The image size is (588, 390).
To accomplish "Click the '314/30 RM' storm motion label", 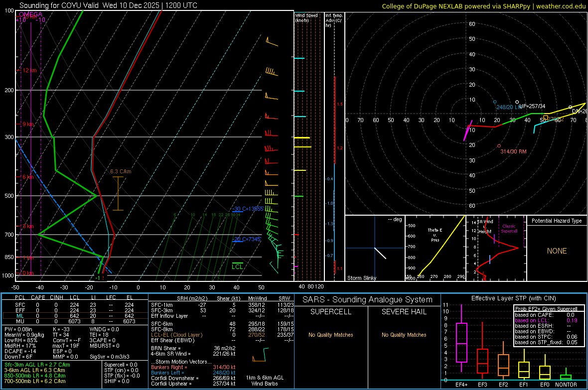I will click(513, 151).
